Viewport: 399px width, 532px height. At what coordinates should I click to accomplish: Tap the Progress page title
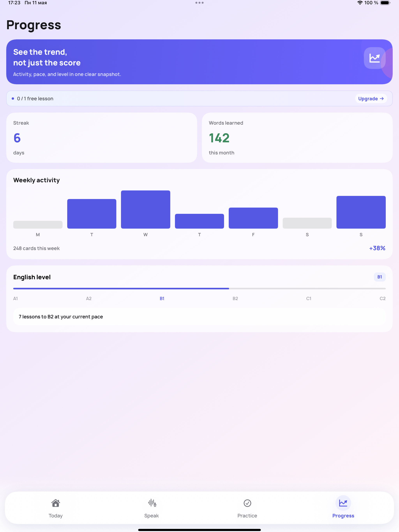(34, 25)
